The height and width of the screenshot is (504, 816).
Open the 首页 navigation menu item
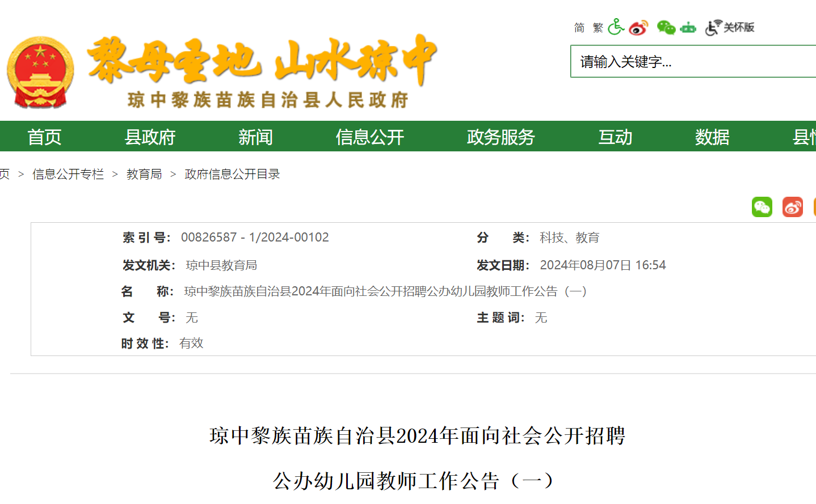pyautogui.click(x=44, y=137)
